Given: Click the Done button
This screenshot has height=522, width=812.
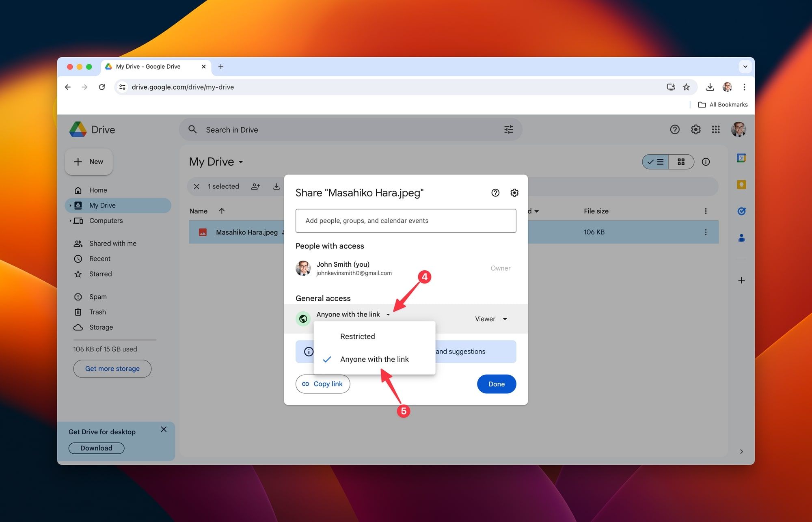Looking at the screenshot, I should [x=497, y=384].
